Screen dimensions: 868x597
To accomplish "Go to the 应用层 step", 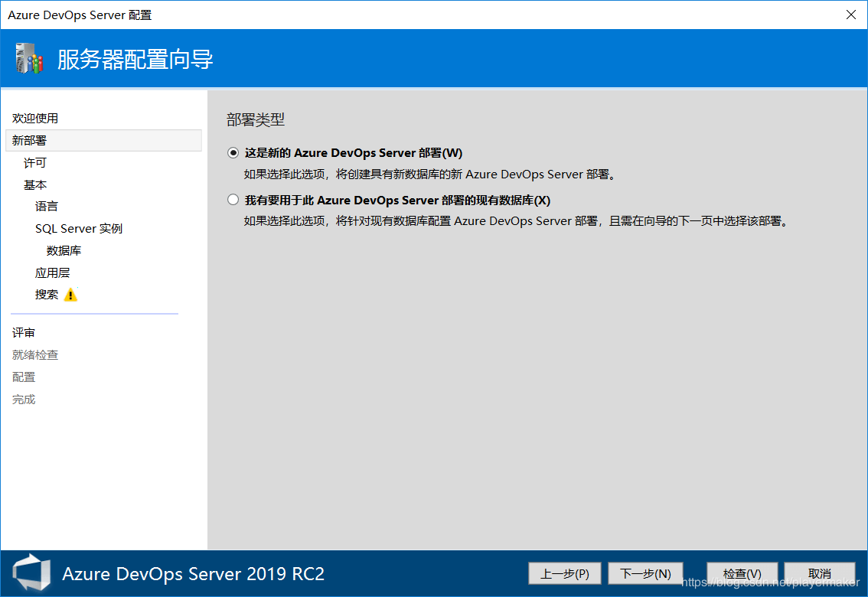I will click(53, 272).
